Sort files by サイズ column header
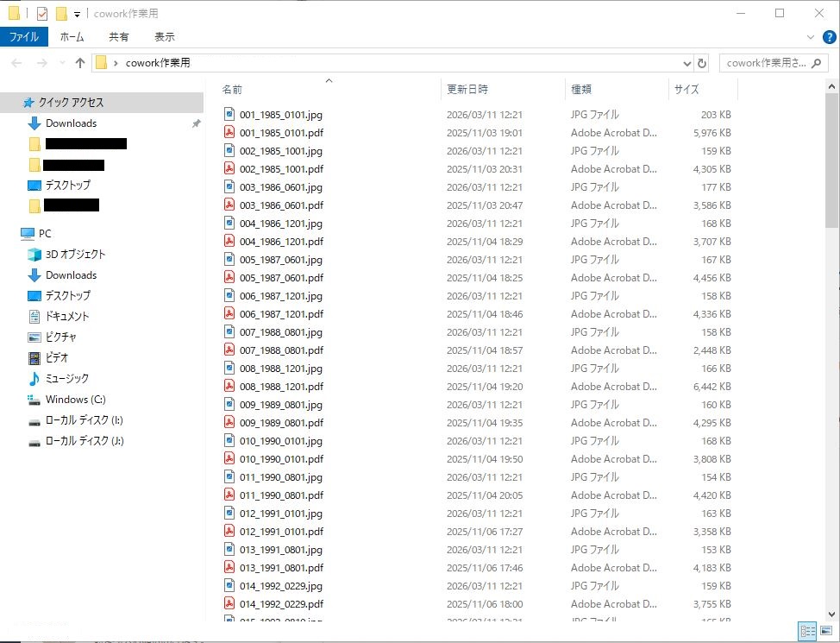840x643 pixels. [686, 89]
